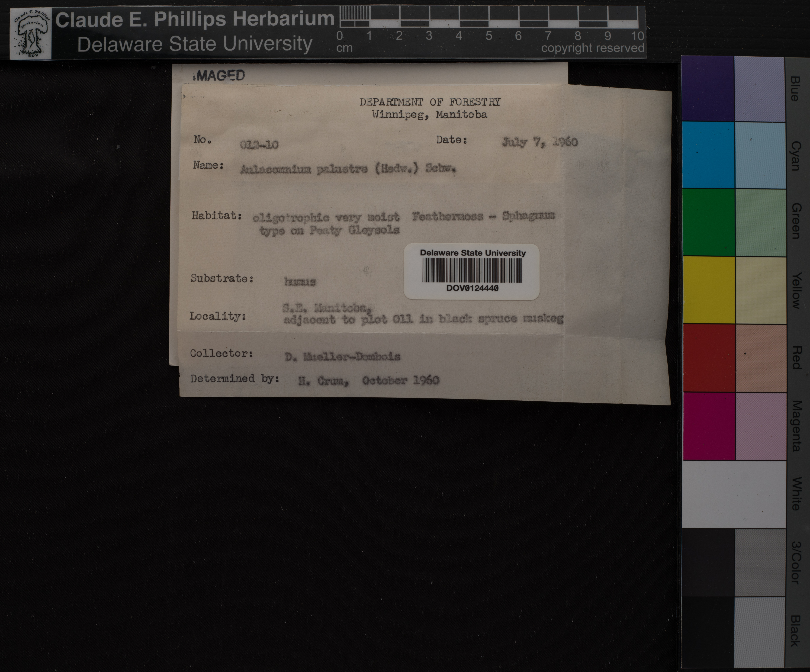Click the bright yellow color swatch
The height and width of the screenshot is (672, 810).
(709, 290)
